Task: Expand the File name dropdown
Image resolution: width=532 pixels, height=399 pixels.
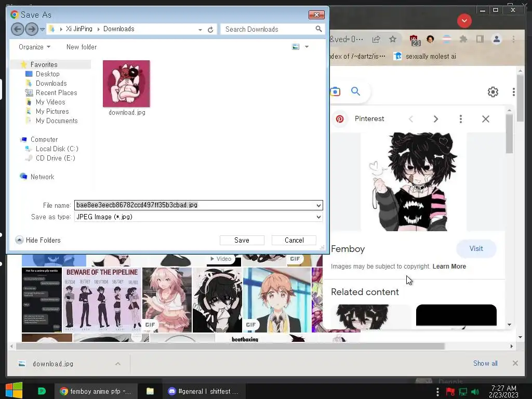Action: click(x=318, y=205)
